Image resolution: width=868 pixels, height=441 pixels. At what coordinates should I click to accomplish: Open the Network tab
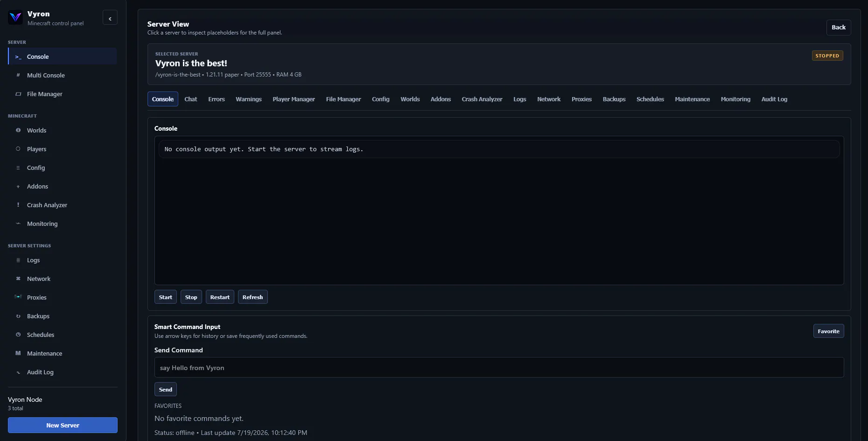(549, 99)
